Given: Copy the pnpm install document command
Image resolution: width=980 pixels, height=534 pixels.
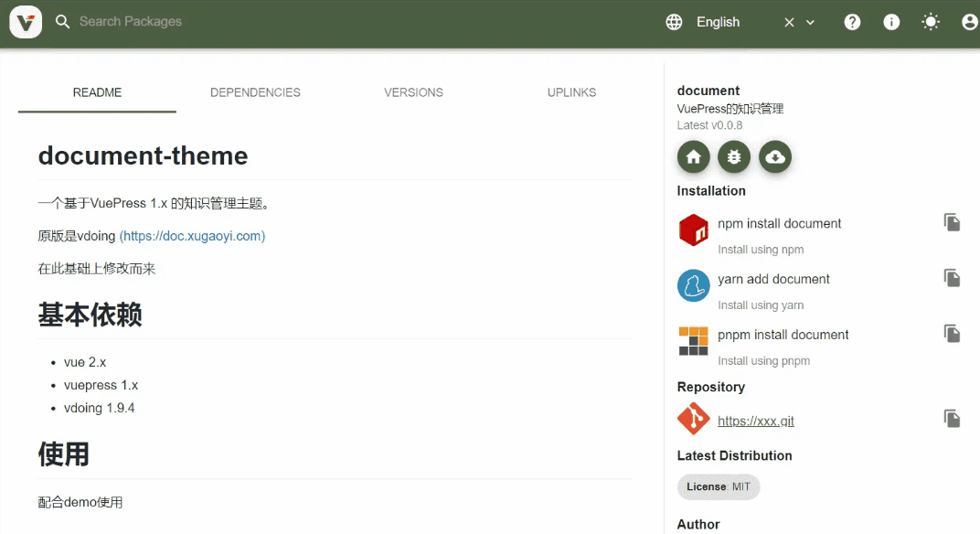Looking at the screenshot, I should pyautogui.click(x=952, y=334).
